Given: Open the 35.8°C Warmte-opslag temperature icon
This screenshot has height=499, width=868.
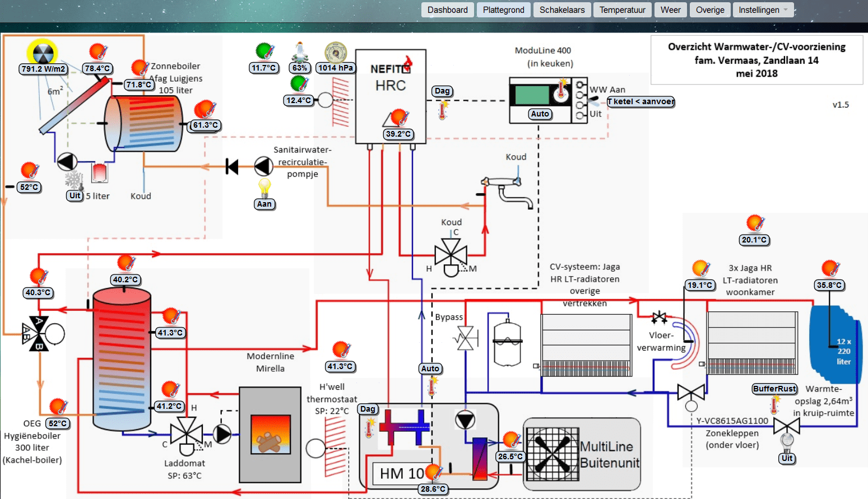Looking at the screenshot, I should 830,269.
